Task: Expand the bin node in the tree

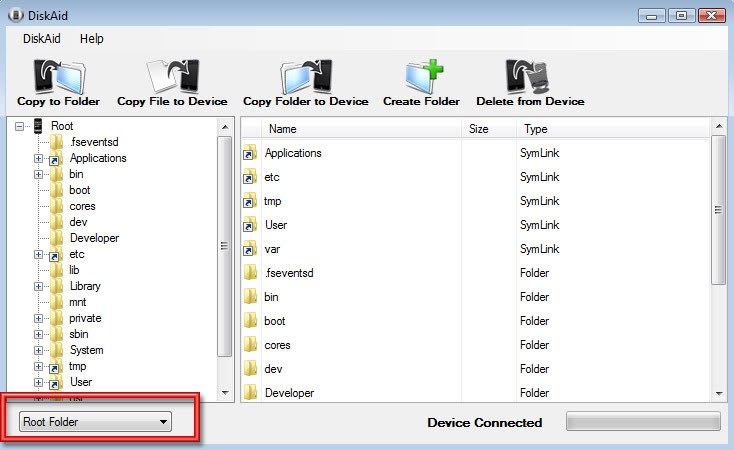Action: tap(38, 174)
